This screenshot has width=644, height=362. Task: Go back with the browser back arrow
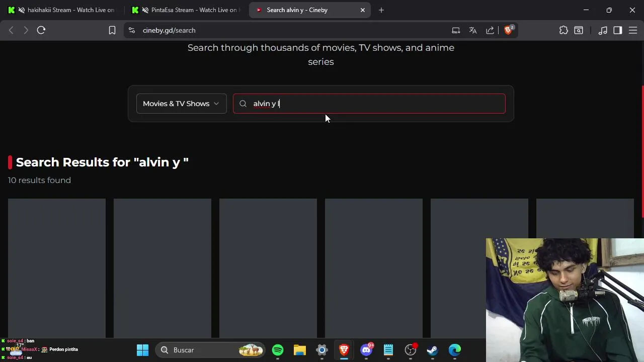pos(11,30)
